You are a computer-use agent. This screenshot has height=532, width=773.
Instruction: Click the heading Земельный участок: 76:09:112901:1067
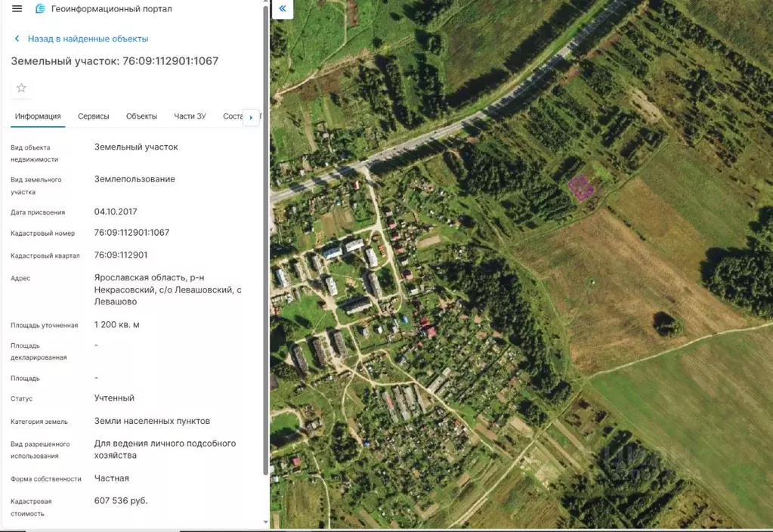tap(114, 61)
